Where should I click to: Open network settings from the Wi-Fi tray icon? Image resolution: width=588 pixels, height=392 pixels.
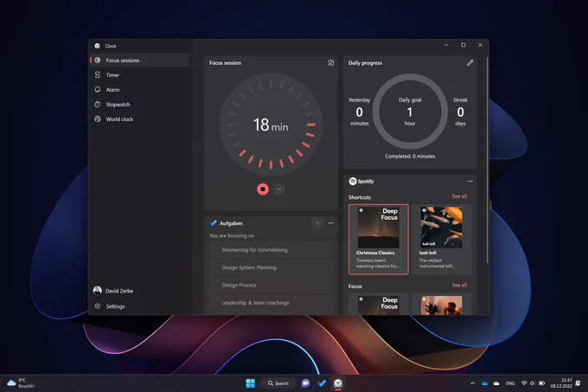tap(524, 383)
